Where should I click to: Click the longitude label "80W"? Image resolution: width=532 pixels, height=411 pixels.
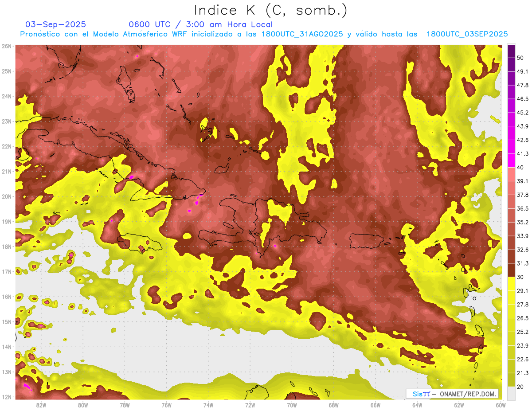pos(83,405)
